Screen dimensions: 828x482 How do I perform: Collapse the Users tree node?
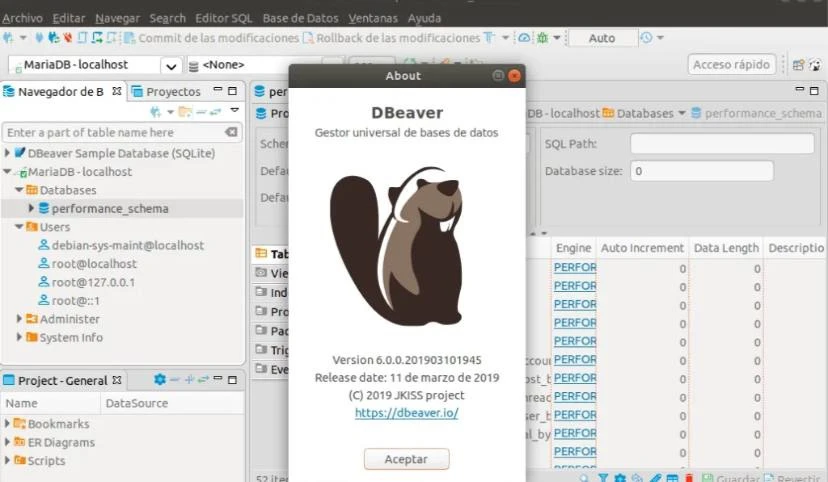(19, 227)
